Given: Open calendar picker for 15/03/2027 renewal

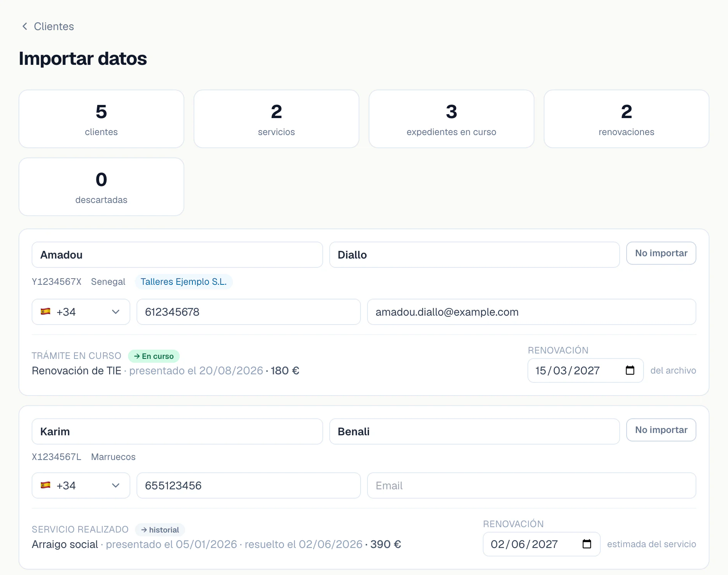Looking at the screenshot, I should [x=630, y=370].
